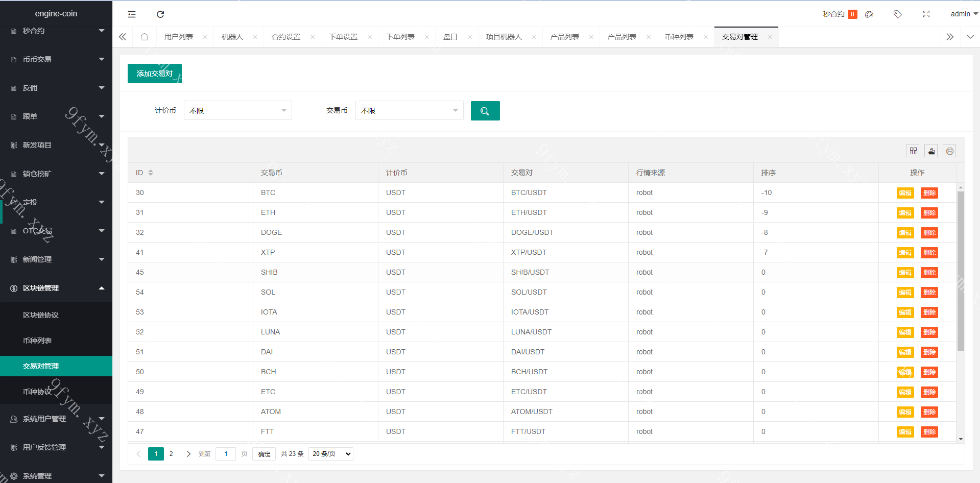The image size is (980, 483).
Task: Switch to 用户列表 tab
Action: click(179, 37)
